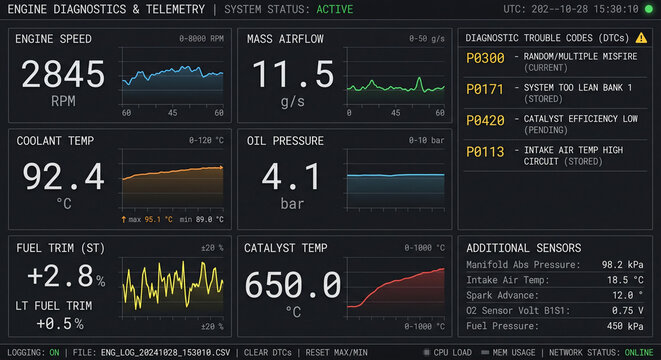Image resolution: width=661 pixels, height=360 pixels.
Task: Select the P0420 trouble code
Action: pyautogui.click(x=485, y=121)
